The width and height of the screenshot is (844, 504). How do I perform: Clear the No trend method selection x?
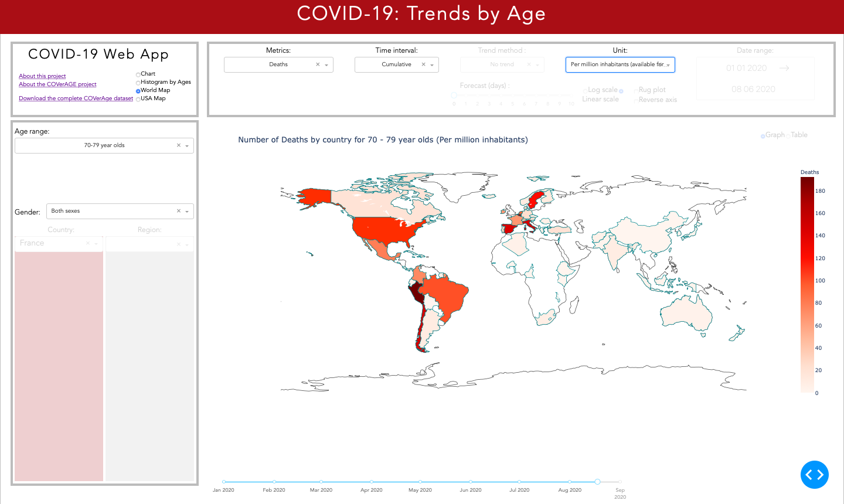(529, 64)
